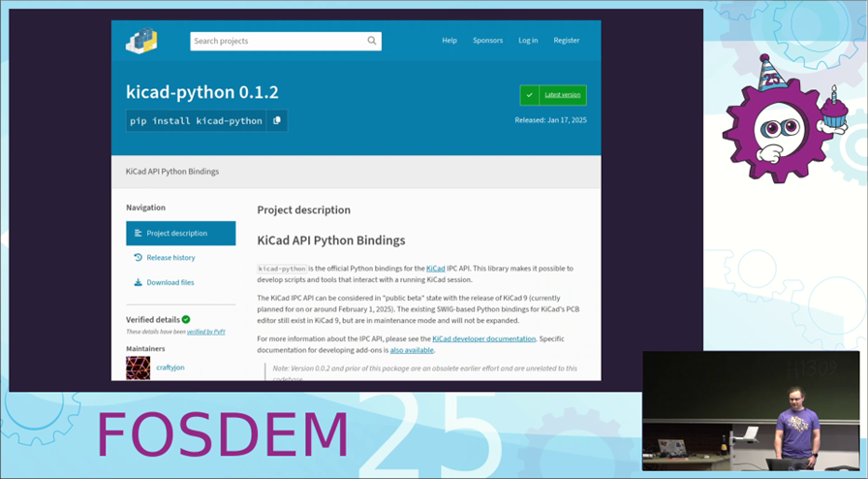The height and width of the screenshot is (479, 868).
Task: Select the Project description tab
Action: 180,234
